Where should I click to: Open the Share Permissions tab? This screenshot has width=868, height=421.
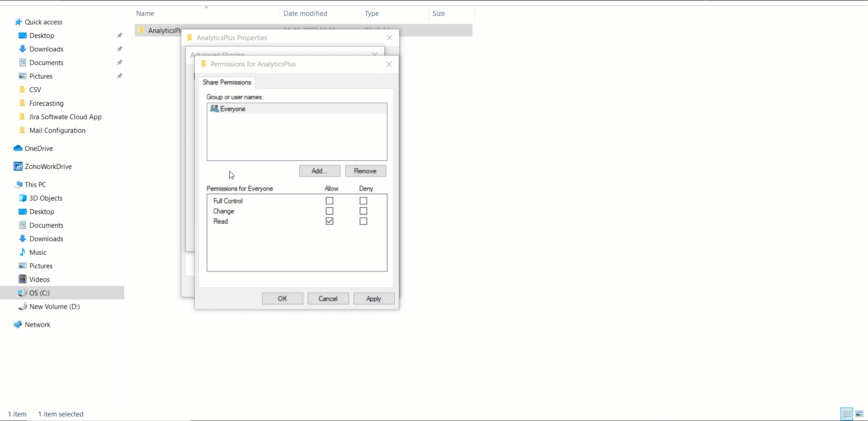pos(227,82)
